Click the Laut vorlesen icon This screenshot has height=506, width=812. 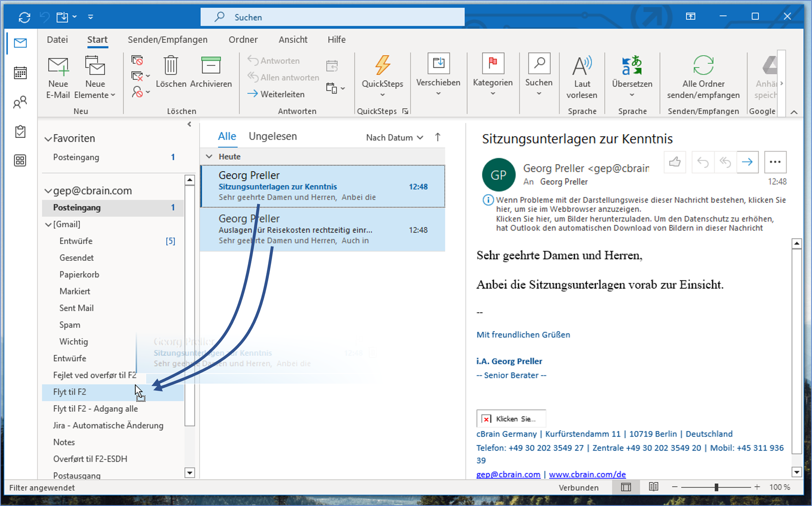tap(581, 66)
